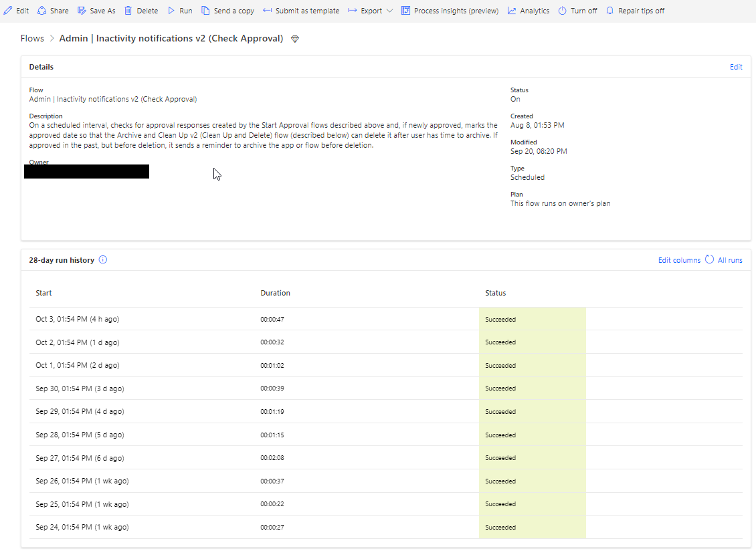
Task: Navigate back to Flows breadcrumb
Action: pyautogui.click(x=32, y=38)
